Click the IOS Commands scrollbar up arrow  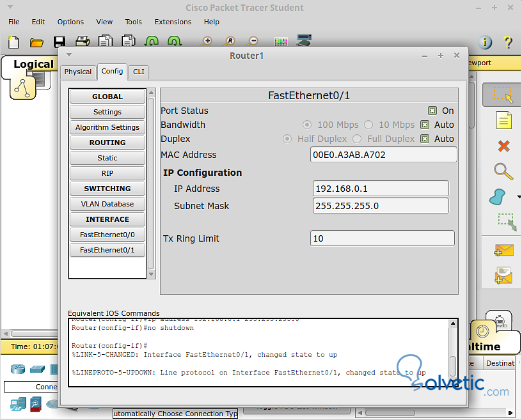point(453,323)
